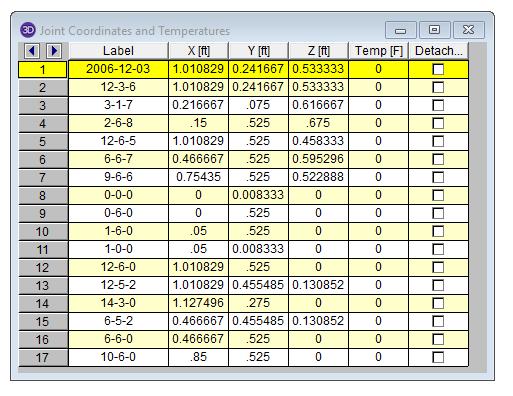Image resolution: width=513 pixels, height=396 pixels.
Task: Edit label cell 2006-12-03
Action: 118,69
